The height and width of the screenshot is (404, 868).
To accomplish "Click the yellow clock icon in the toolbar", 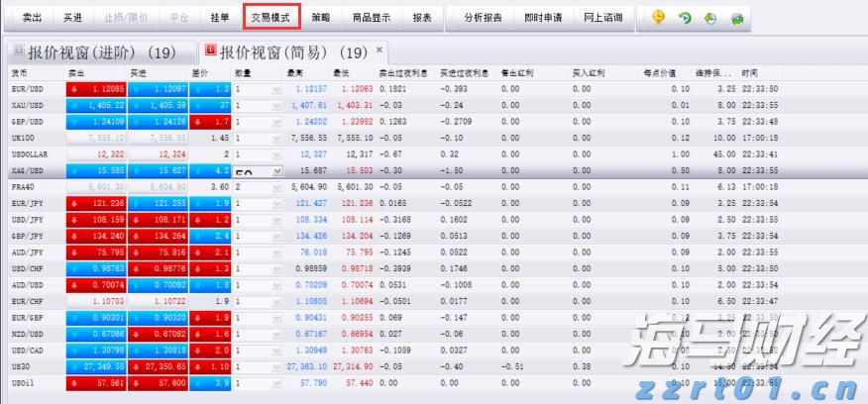I will tap(658, 18).
